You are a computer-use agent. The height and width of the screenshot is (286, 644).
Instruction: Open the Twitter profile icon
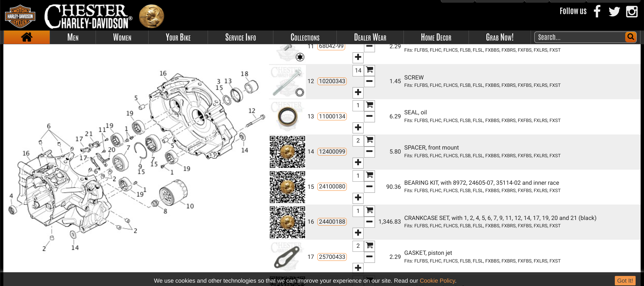(x=614, y=11)
